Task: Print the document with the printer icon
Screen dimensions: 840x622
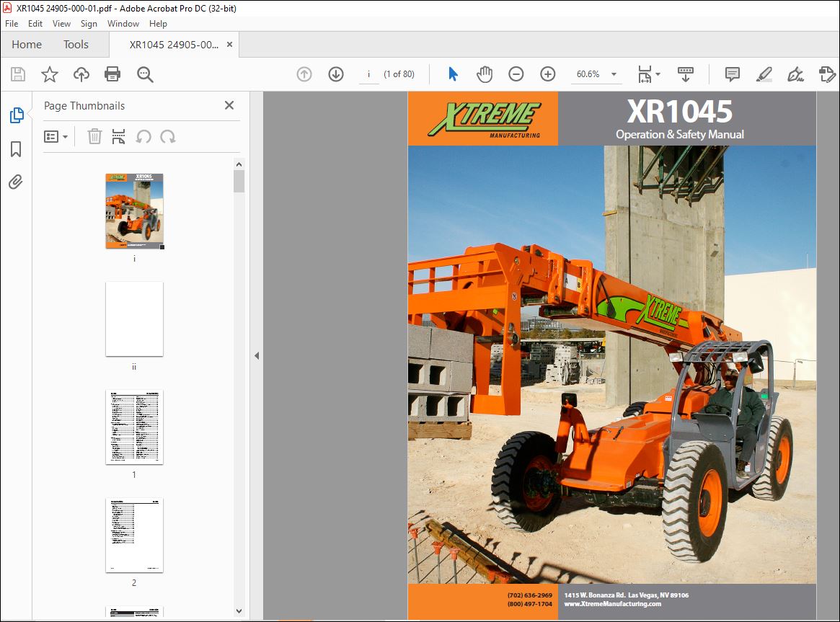Action: click(x=112, y=74)
